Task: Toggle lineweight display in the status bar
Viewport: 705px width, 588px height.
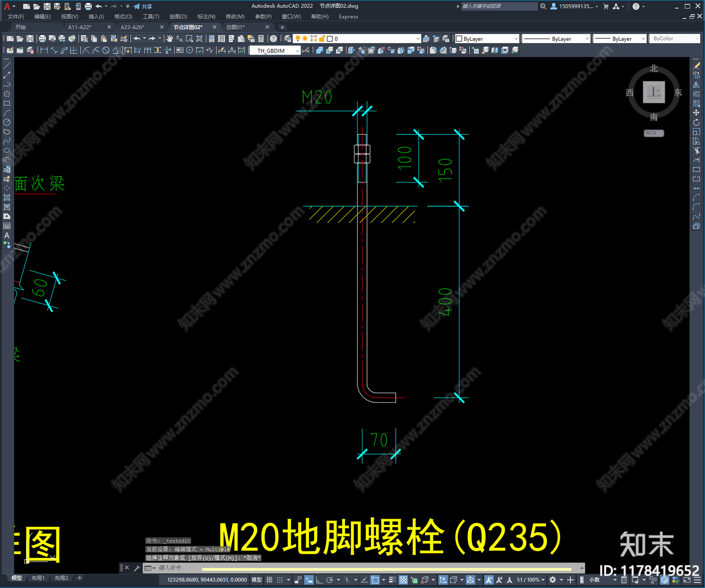Action: (392, 580)
